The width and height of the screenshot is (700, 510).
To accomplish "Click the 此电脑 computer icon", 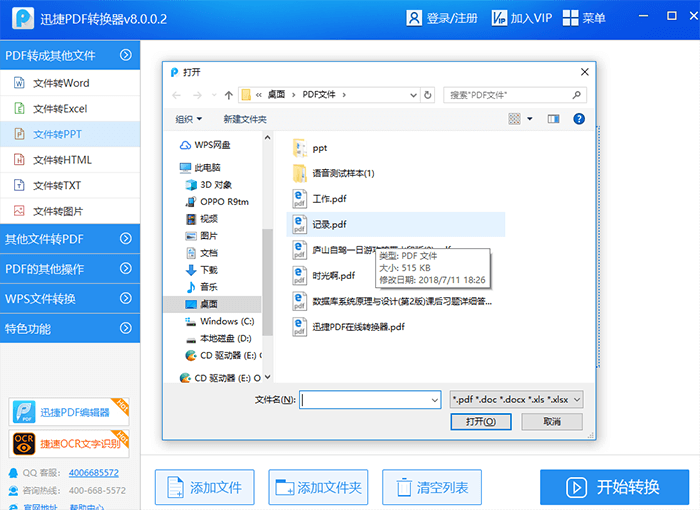I will 185,167.
